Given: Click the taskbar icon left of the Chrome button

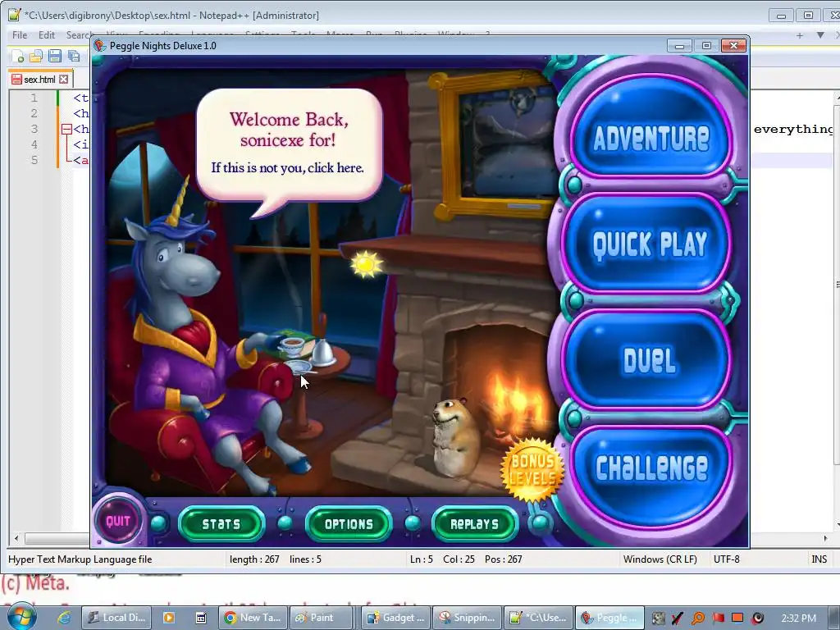Looking at the screenshot, I should [201, 618].
